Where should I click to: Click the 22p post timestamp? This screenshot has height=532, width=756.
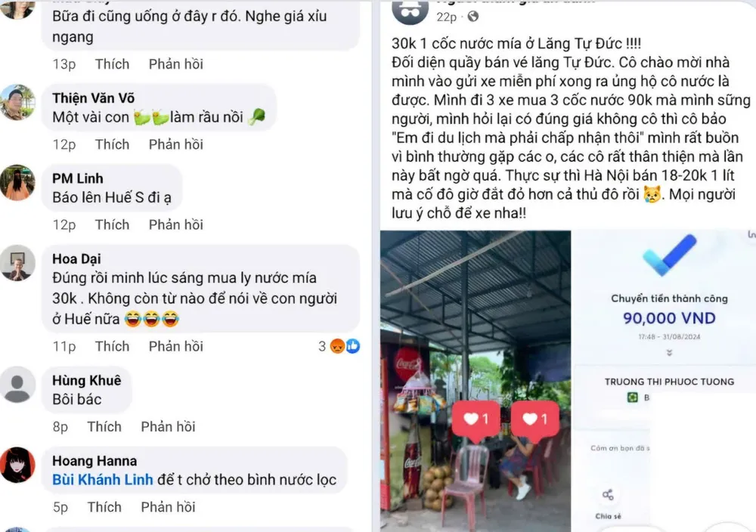click(x=446, y=17)
